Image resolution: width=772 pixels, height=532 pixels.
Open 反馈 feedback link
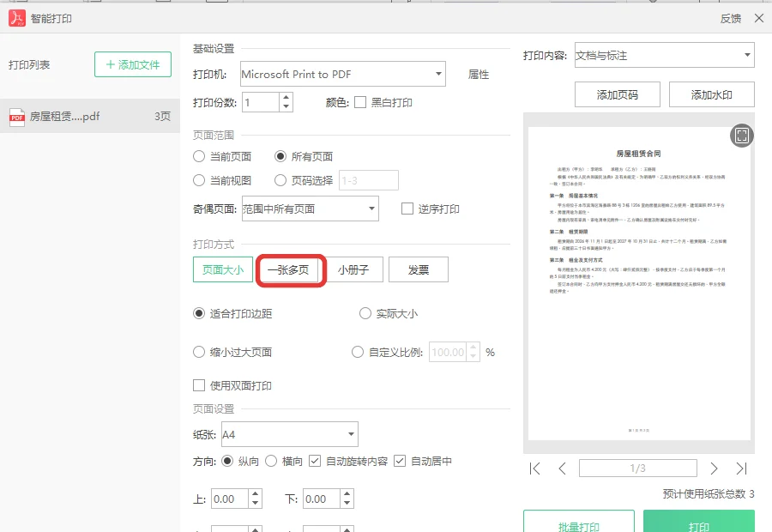(731, 19)
